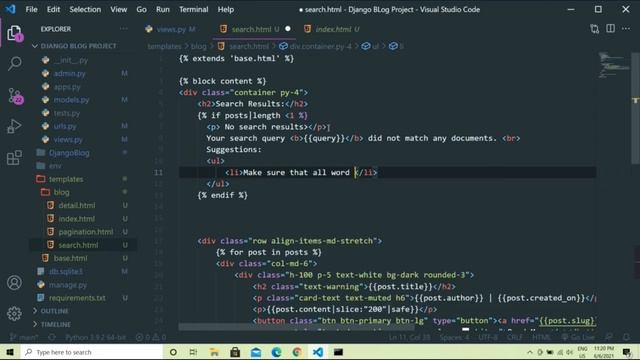Click the horizontal editor scrollbar
Image resolution: width=640 pixels, height=360 pixels.
[297, 327]
